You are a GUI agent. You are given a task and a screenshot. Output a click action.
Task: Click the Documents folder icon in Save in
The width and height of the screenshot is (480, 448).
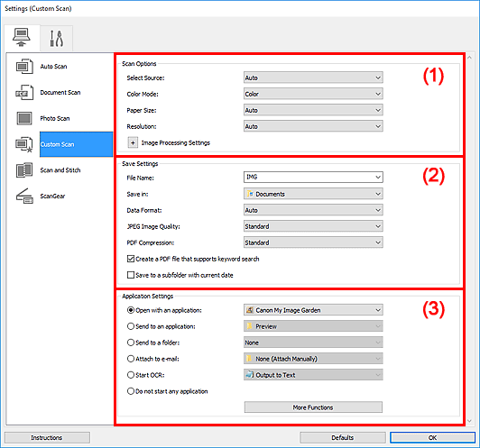coord(250,194)
